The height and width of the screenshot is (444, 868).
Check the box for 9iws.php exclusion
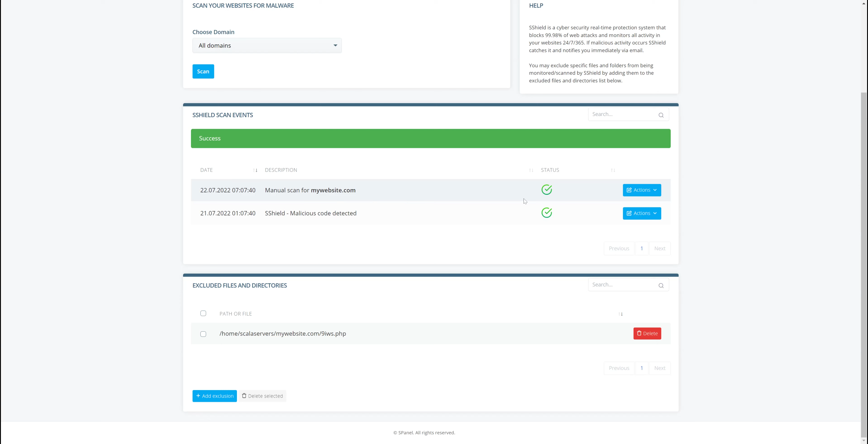click(x=203, y=334)
